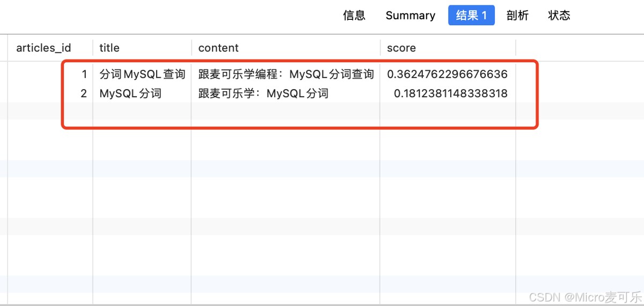Viewport: 644px width, 308px height.
Task: Click the empty third row of the grid
Action: click(268, 112)
